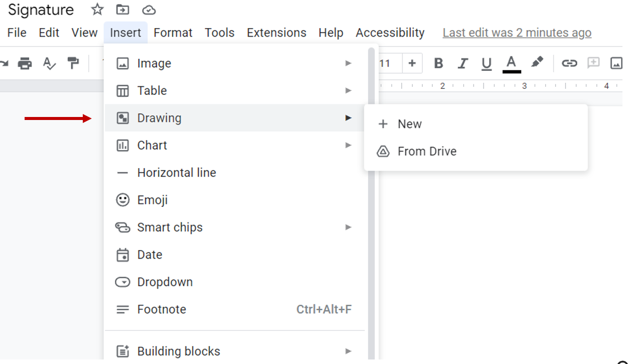Image resolution: width=634 pixels, height=364 pixels.
Task: Click New in the Drawing submenu
Action: point(409,124)
